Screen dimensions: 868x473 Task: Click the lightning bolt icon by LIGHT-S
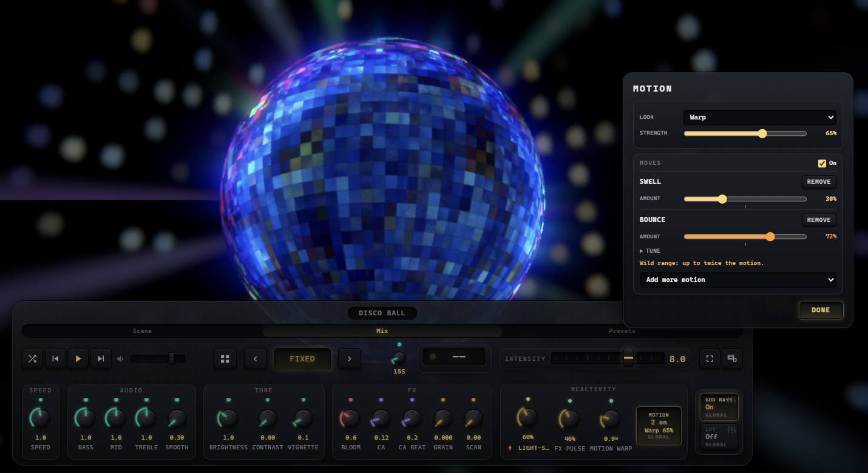tap(510, 448)
